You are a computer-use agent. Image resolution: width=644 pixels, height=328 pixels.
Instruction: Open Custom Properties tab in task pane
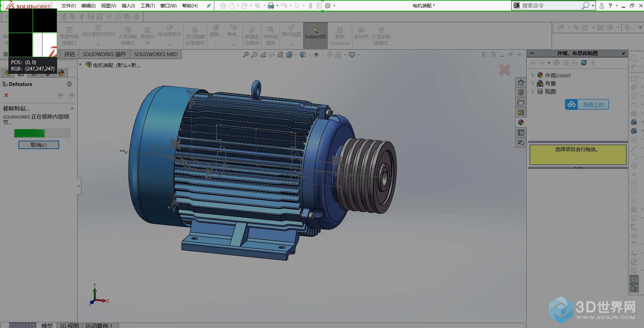[521, 133]
